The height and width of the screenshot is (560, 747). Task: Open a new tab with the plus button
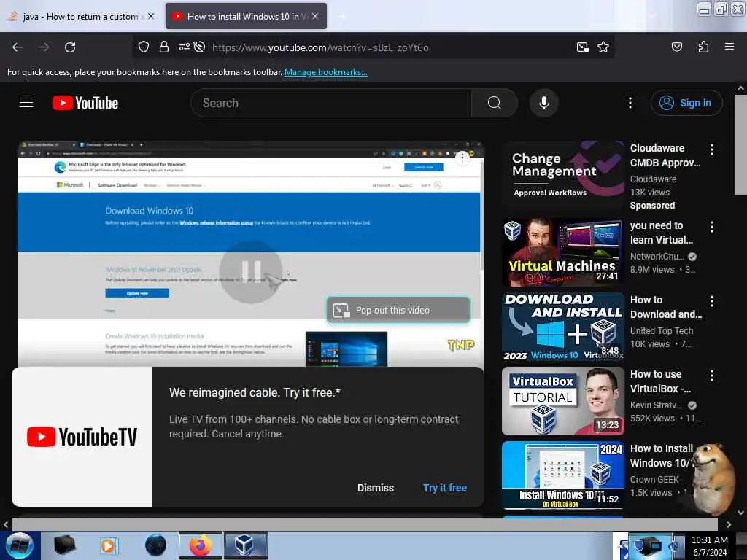(x=342, y=16)
